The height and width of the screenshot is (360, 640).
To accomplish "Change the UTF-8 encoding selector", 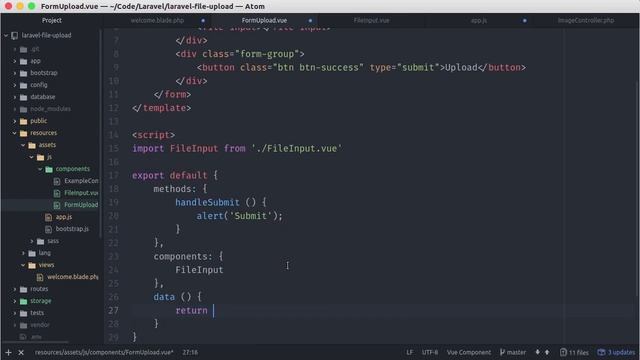I will (430, 352).
